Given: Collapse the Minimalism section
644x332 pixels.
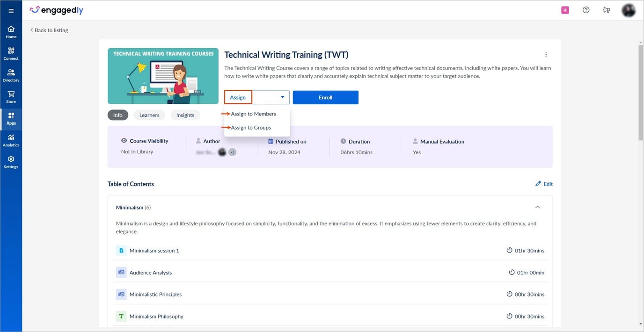Looking at the screenshot, I should [537, 207].
